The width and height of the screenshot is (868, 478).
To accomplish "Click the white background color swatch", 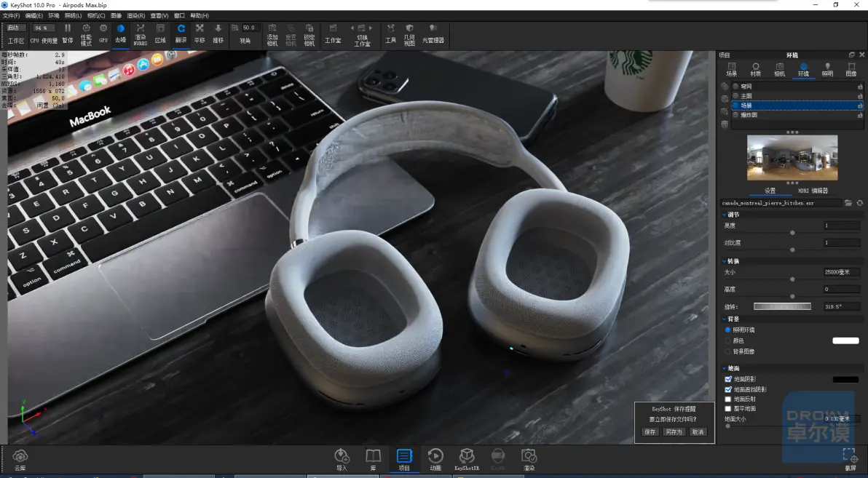I will point(845,340).
